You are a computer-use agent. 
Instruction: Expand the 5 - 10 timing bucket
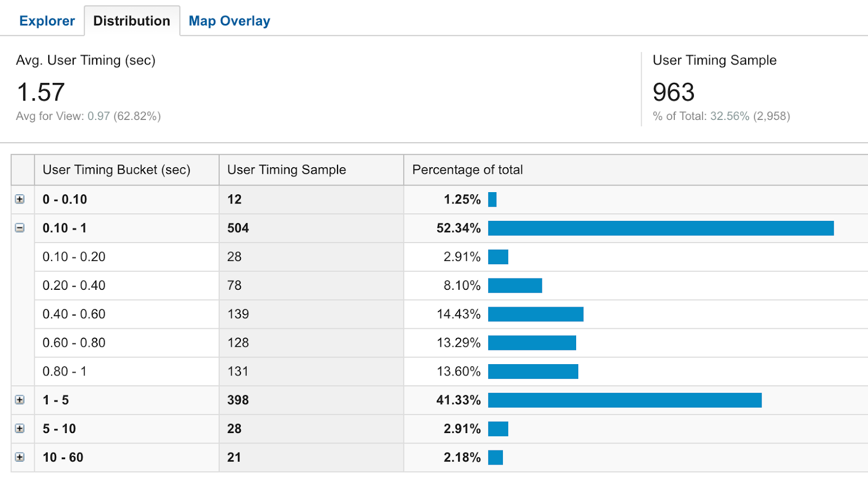coord(20,429)
